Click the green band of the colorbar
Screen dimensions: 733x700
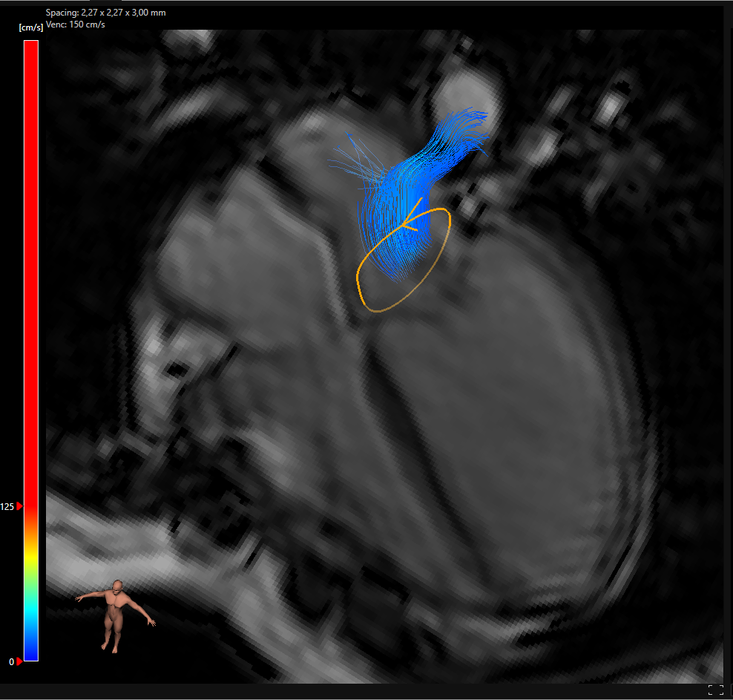31,578
